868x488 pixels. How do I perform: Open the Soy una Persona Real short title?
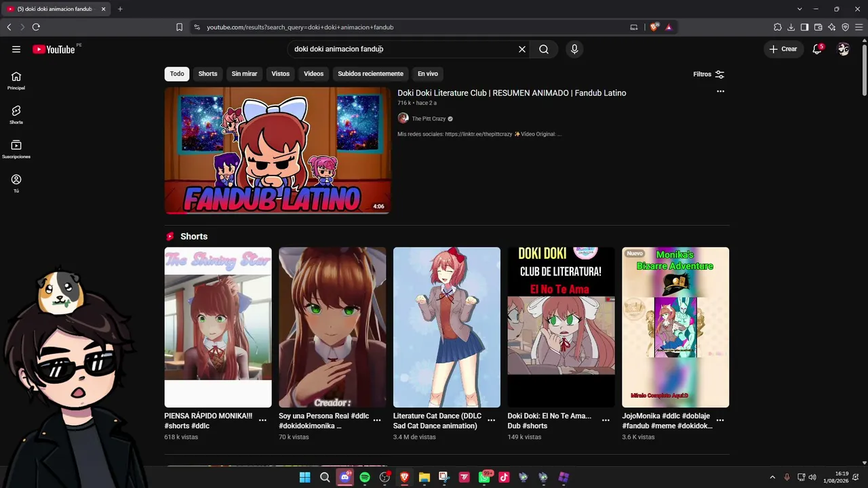click(x=323, y=421)
